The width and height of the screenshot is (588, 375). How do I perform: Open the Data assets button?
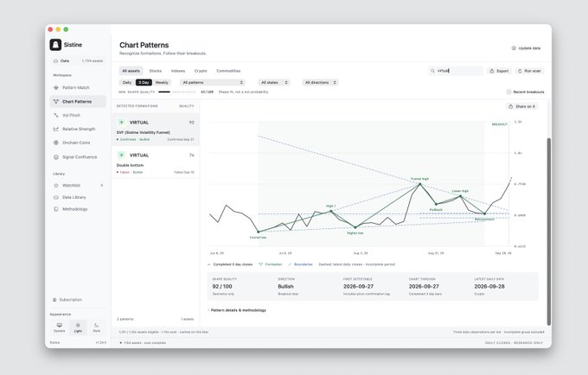click(x=78, y=60)
